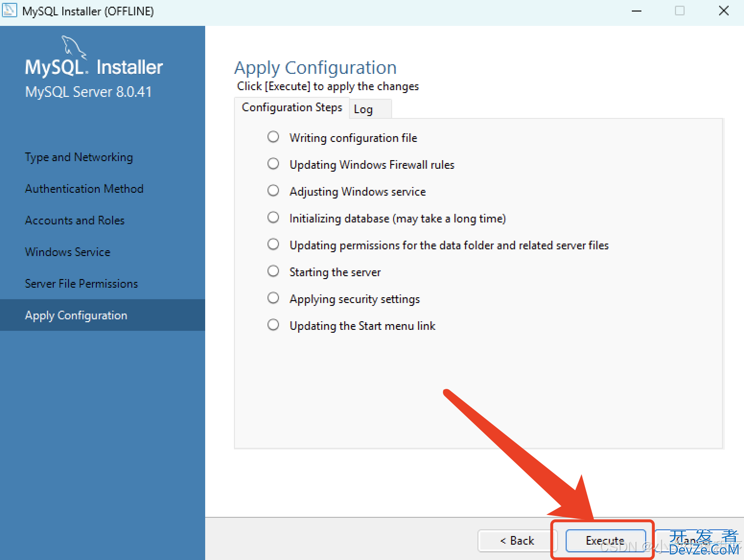Close the MySQL Installer window
The image size is (744, 560).
tap(724, 11)
